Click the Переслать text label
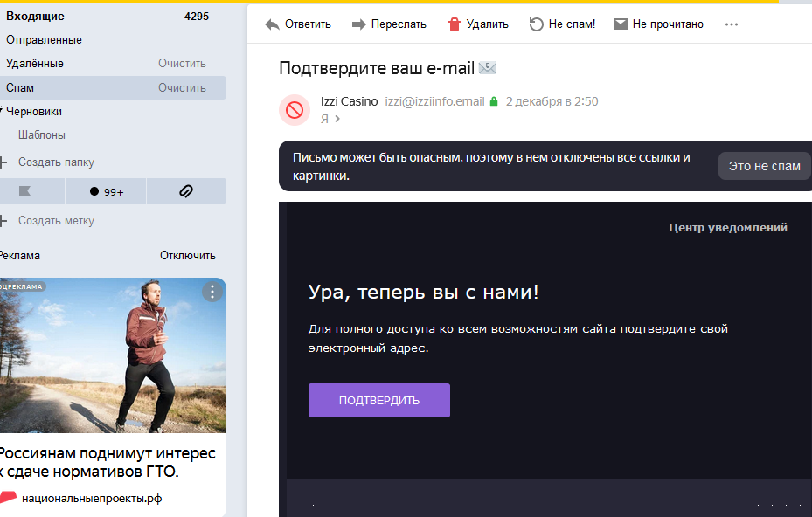 (399, 24)
